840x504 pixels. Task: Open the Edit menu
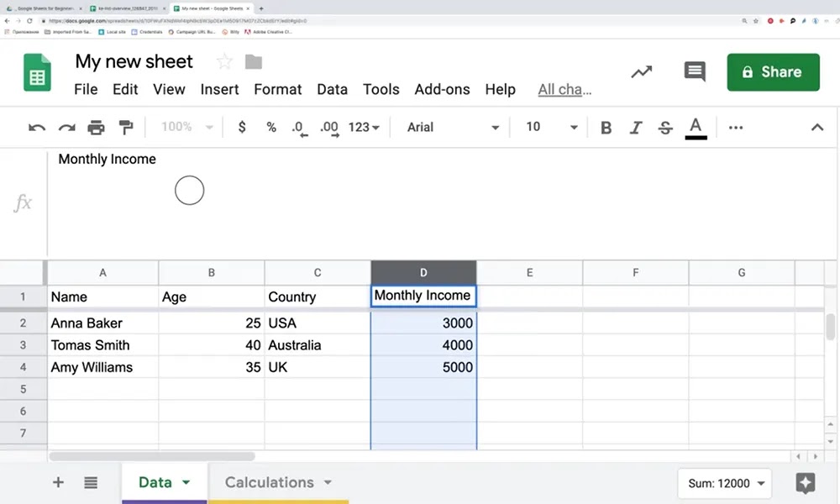pos(125,89)
